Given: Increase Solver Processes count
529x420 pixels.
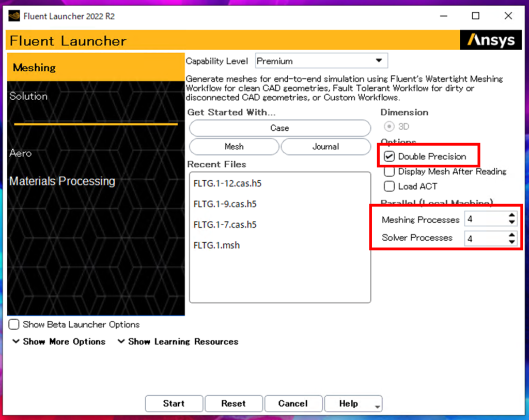Looking at the screenshot, I should pyautogui.click(x=512, y=235).
